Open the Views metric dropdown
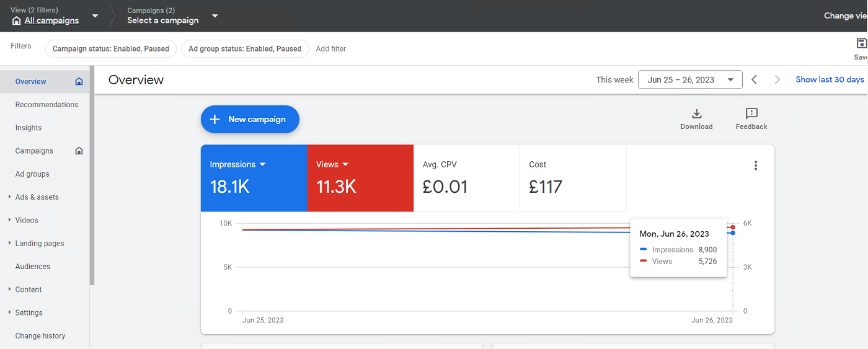Viewport: 868px width, 349px height. [345, 164]
